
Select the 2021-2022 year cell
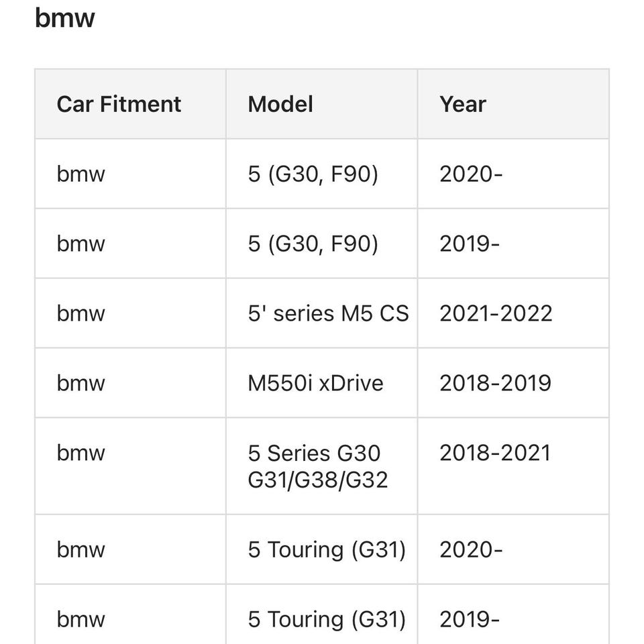[x=496, y=313]
